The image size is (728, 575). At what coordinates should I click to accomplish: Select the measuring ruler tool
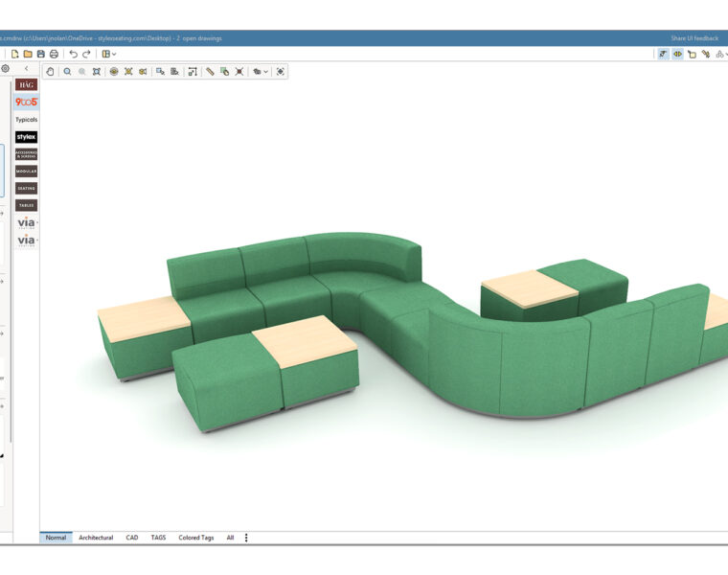pyautogui.click(x=210, y=72)
